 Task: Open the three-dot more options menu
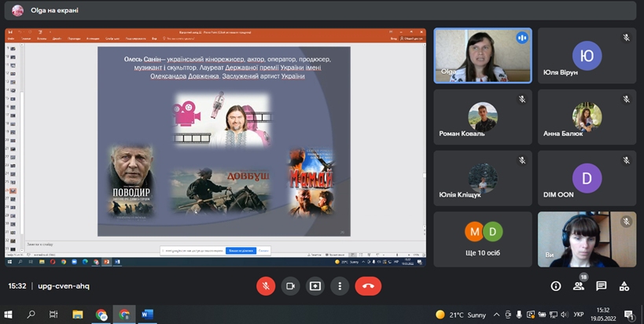(340, 286)
